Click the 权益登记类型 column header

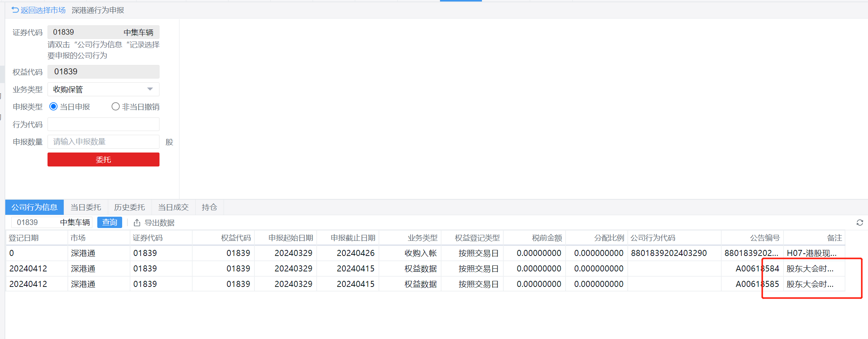click(472, 238)
